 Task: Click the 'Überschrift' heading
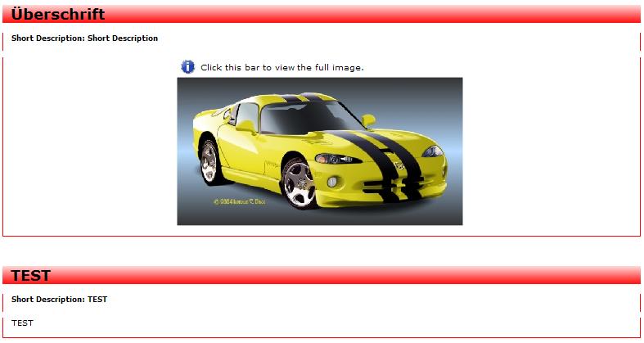(58, 14)
